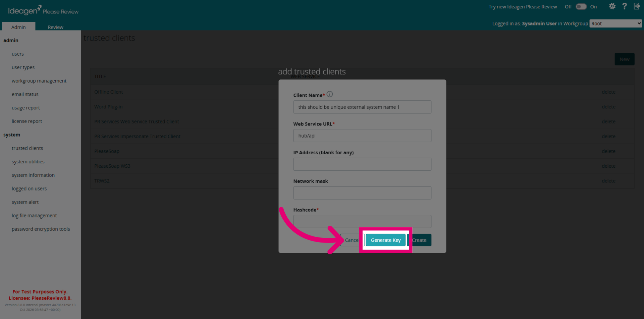The width and height of the screenshot is (644, 319).
Task: Toggle the new Ideagen Please Review switch
Action: [581, 7]
